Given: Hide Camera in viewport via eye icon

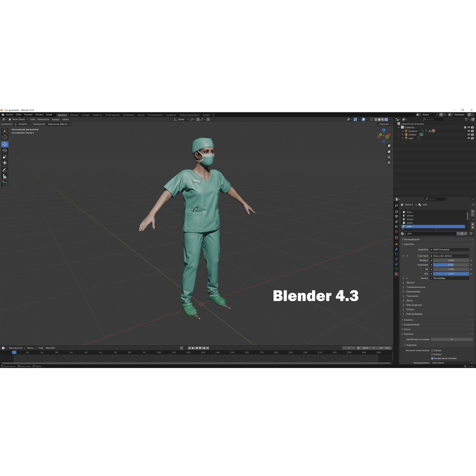Looking at the screenshot, I should 469,135.
